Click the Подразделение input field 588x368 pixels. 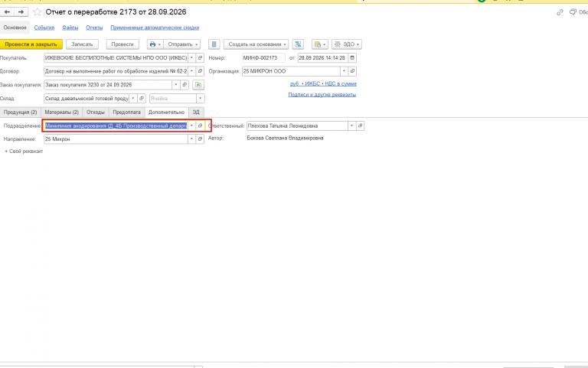116,126
